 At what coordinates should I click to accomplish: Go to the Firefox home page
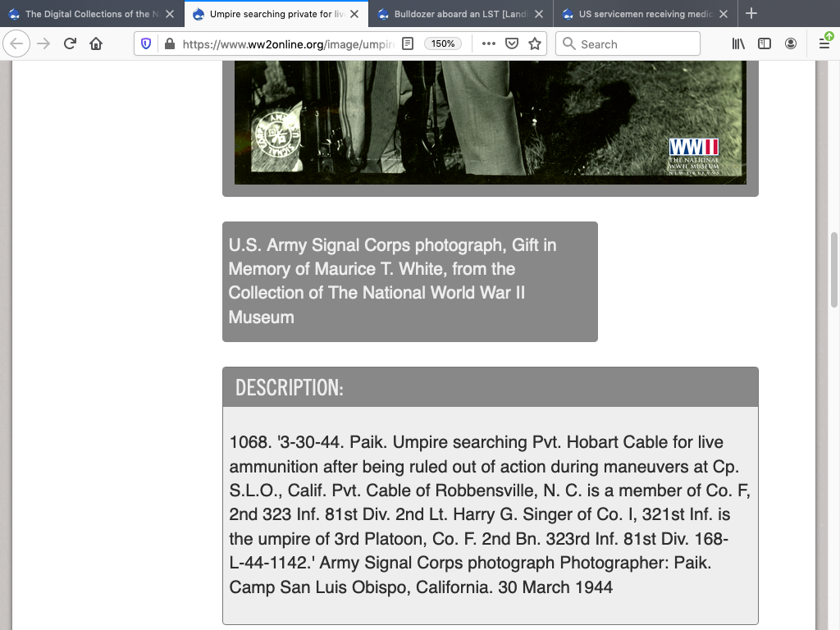[96, 44]
